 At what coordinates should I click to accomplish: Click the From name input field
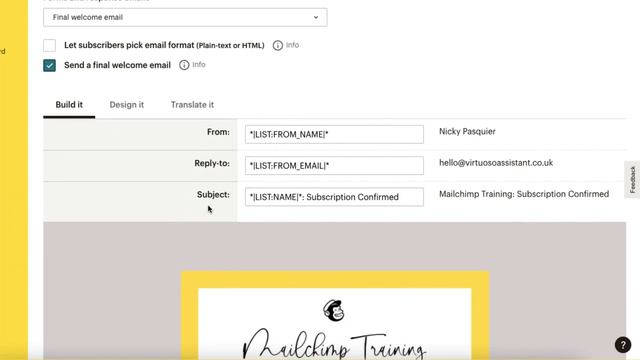pyautogui.click(x=334, y=134)
